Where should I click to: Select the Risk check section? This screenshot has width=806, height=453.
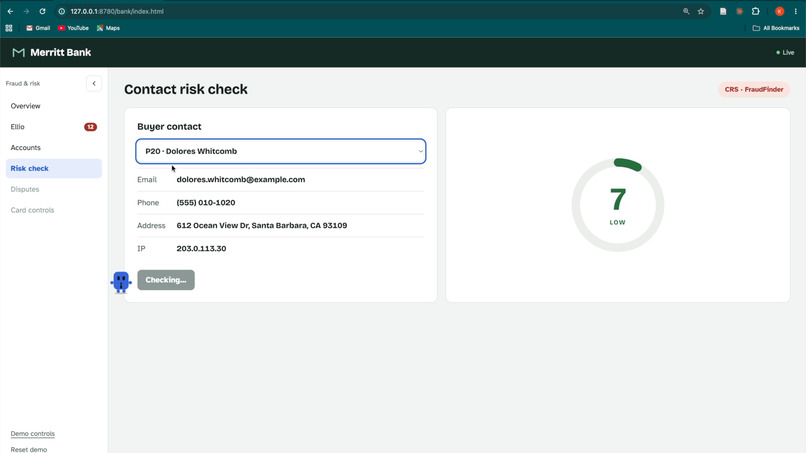tap(53, 169)
